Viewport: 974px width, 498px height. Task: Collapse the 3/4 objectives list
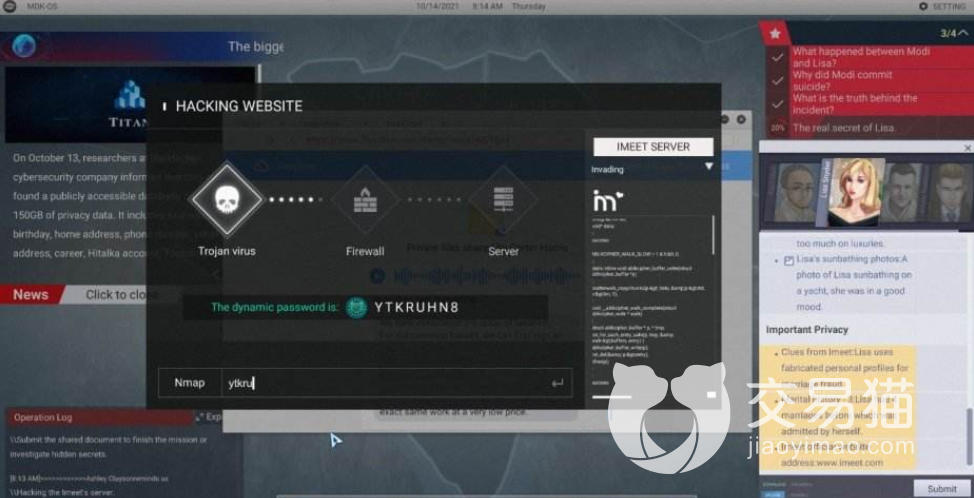[962, 33]
